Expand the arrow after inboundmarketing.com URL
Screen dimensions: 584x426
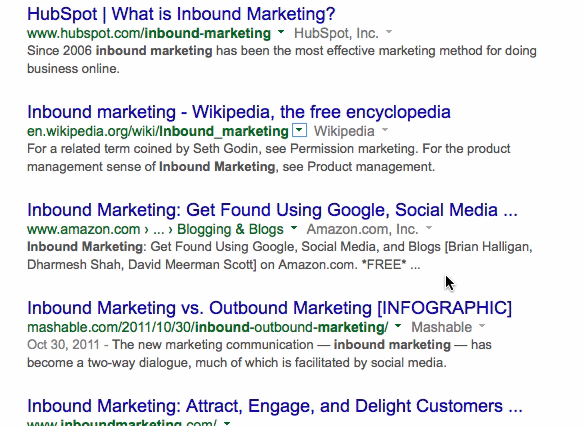pos(226,423)
